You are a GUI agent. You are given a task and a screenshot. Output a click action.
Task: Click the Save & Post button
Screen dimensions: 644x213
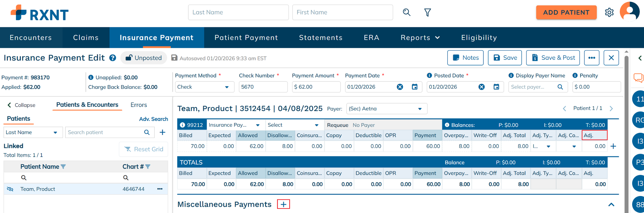click(x=553, y=58)
